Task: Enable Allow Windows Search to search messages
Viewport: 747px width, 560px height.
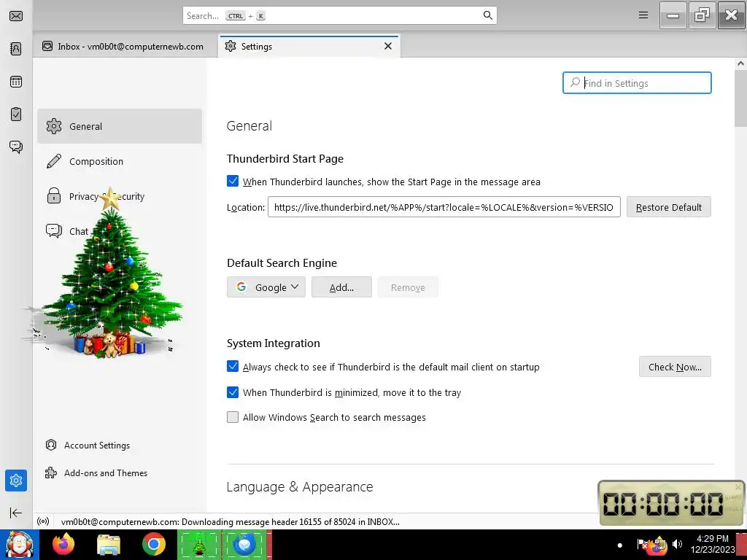Action: [x=233, y=417]
